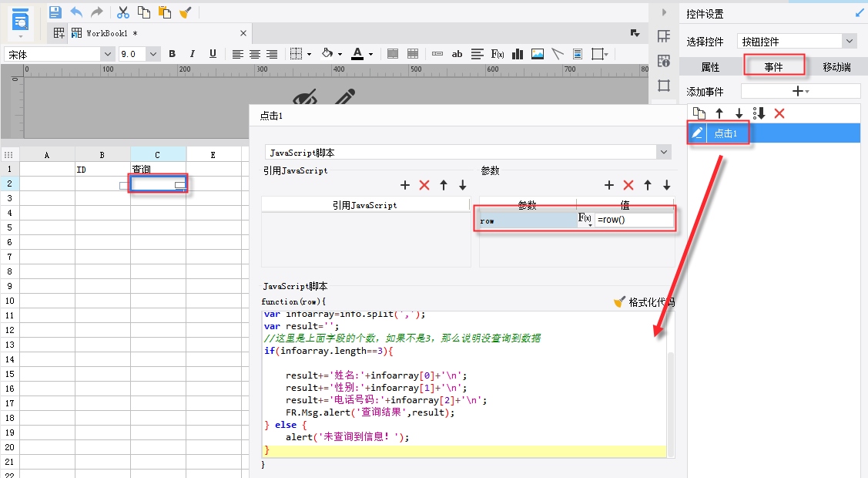Image resolution: width=868 pixels, height=478 pixels.
Task: Click the Cut scissors icon
Action: coord(122,12)
